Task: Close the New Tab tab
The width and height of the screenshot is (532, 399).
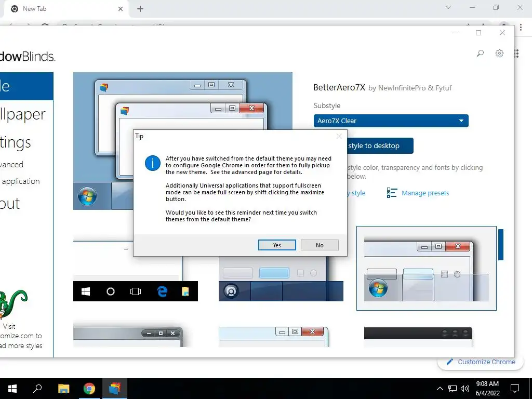Action: coord(121,9)
